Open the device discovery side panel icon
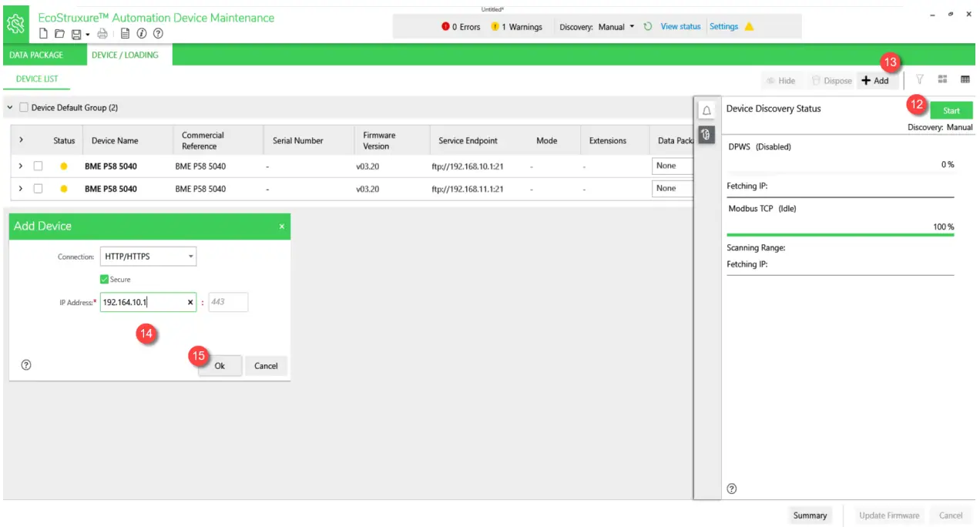This screenshot has width=980, height=527. pyautogui.click(x=706, y=134)
